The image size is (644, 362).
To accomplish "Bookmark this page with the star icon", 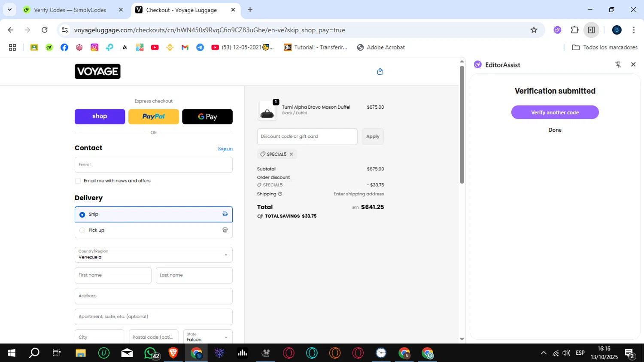I will 534,30.
